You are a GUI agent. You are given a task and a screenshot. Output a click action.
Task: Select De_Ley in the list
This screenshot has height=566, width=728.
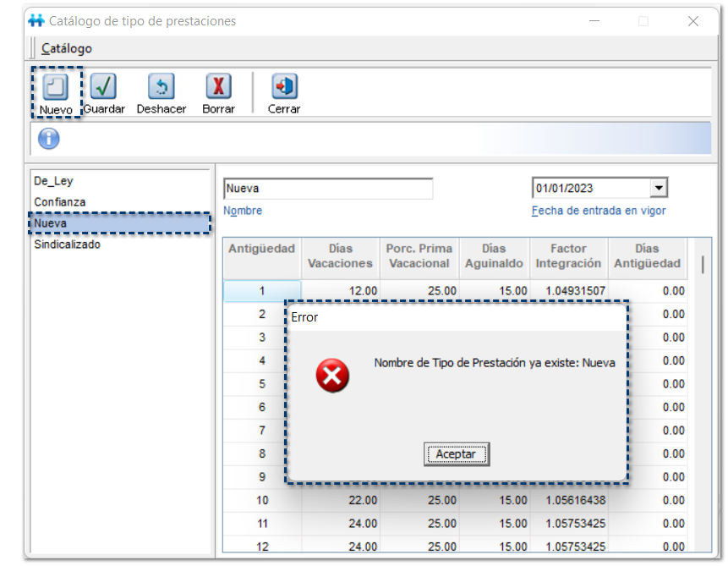click(x=53, y=181)
